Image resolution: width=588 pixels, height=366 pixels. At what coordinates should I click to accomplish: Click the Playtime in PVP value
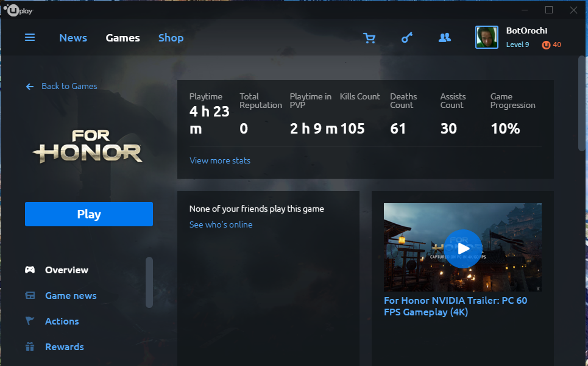point(314,129)
